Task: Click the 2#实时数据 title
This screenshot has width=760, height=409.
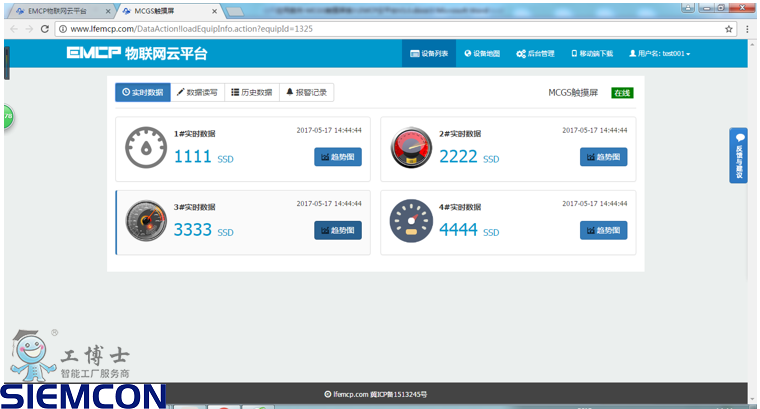Action: point(460,134)
